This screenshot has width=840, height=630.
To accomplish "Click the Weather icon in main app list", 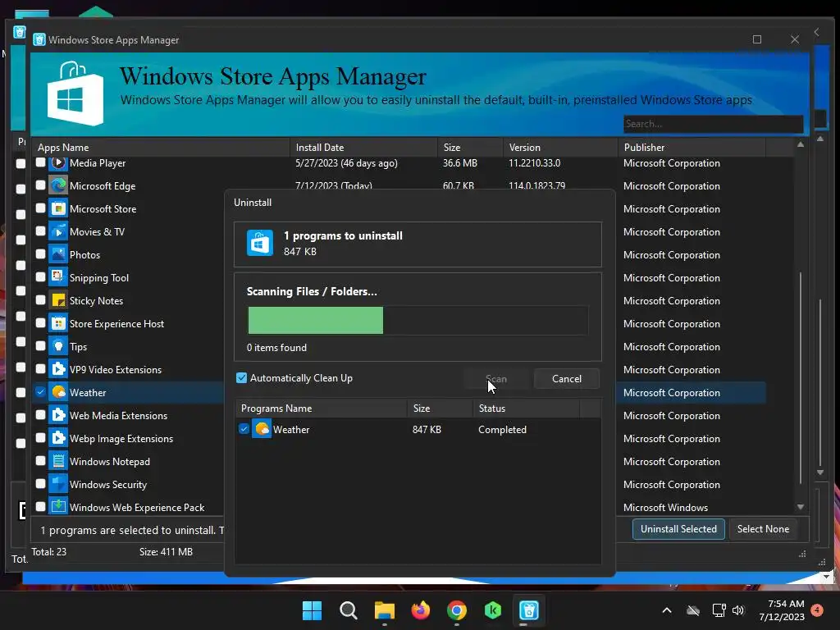I will pos(58,393).
